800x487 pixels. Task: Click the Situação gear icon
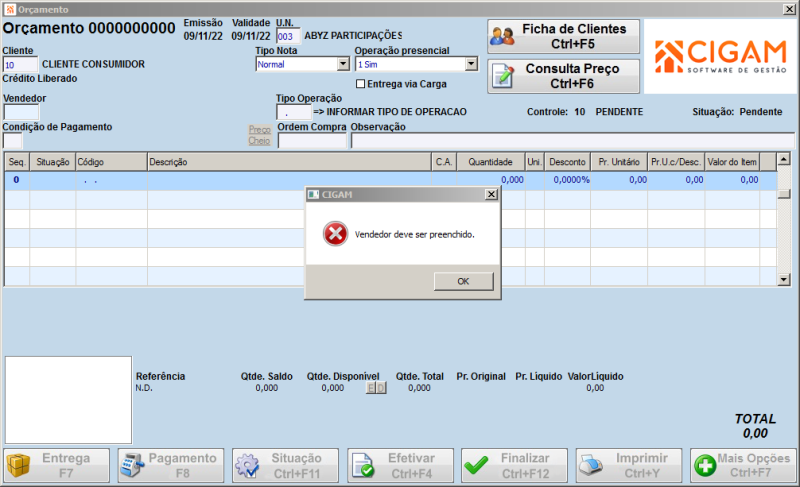247,465
